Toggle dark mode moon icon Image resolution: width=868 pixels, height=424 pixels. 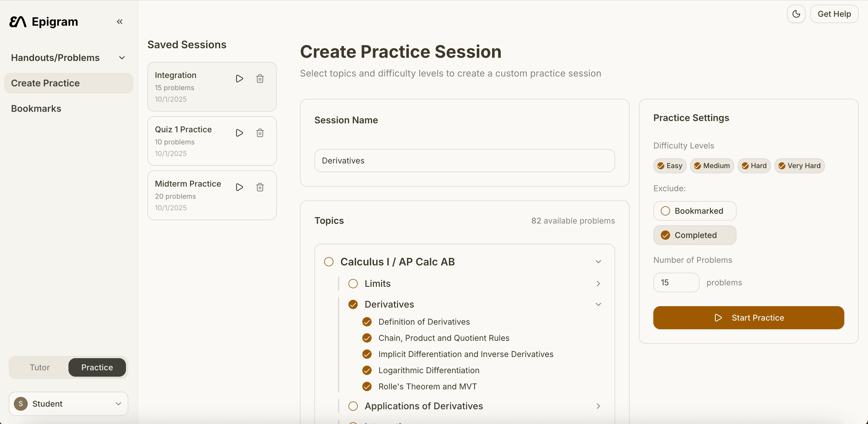[x=796, y=14]
